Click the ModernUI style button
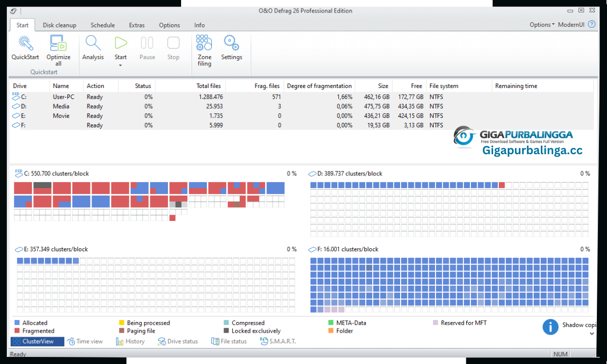Screen dimensions: 607x364 click(571, 25)
